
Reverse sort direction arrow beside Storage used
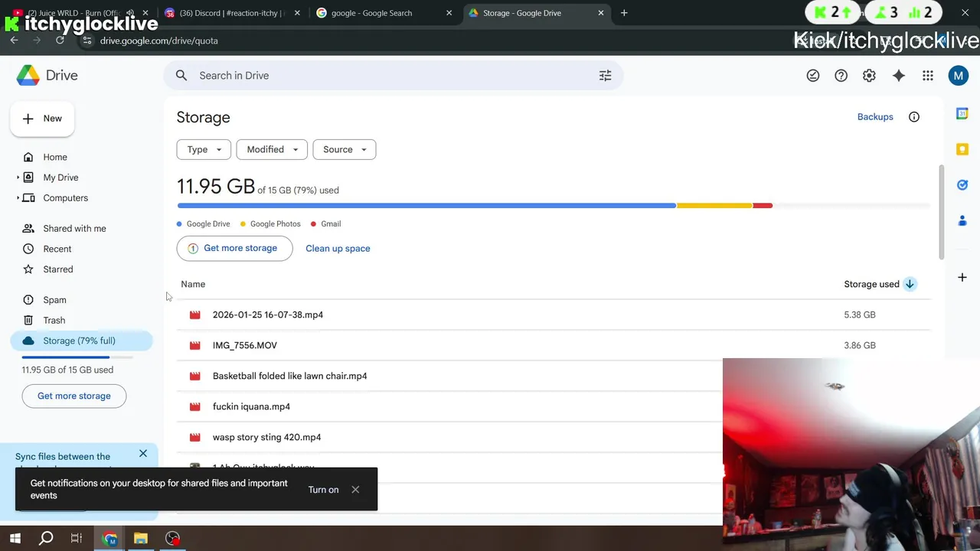[910, 284]
